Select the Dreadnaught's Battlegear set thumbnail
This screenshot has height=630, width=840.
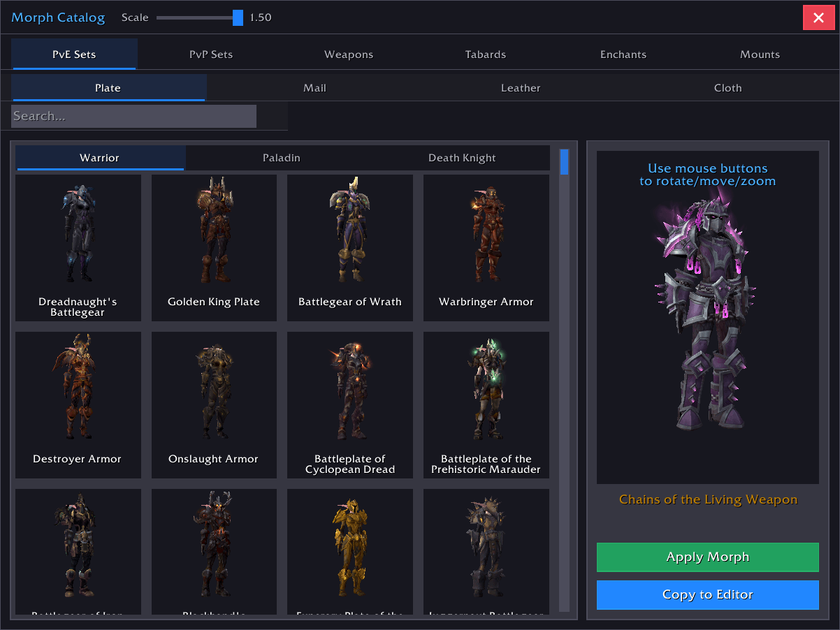(78, 247)
